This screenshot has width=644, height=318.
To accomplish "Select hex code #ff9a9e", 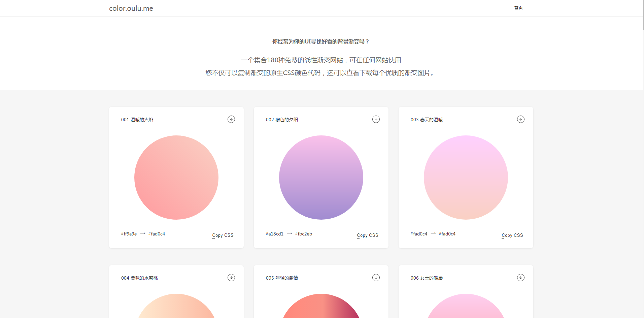I will pos(128,233).
